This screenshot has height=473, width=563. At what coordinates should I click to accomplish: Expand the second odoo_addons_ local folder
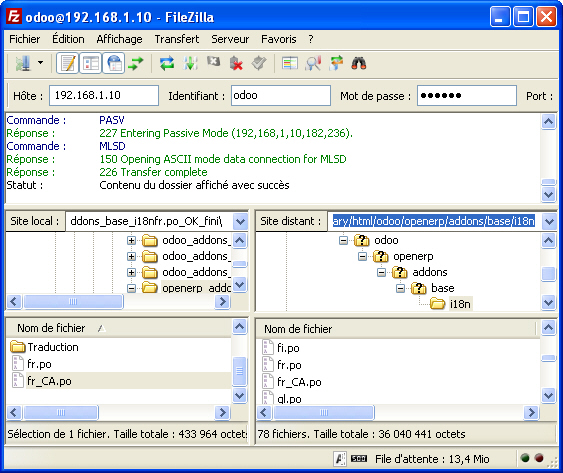coord(131,256)
